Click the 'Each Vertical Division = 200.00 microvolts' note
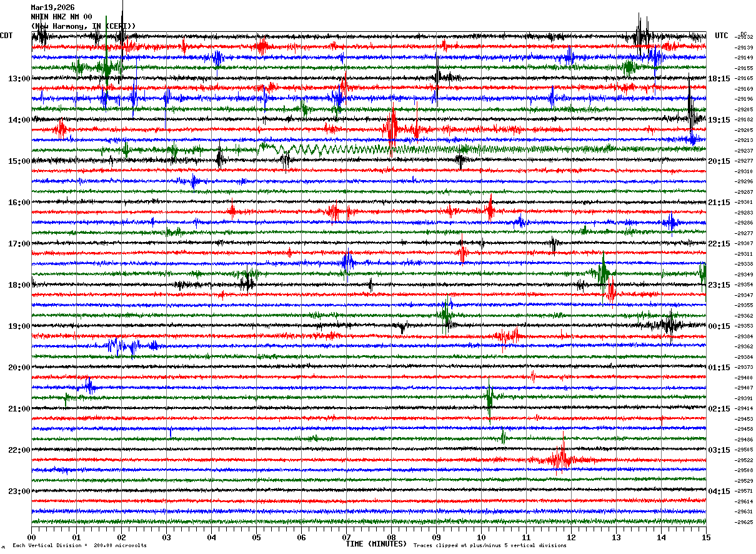This screenshot has width=756, height=554. [x=80, y=545]
